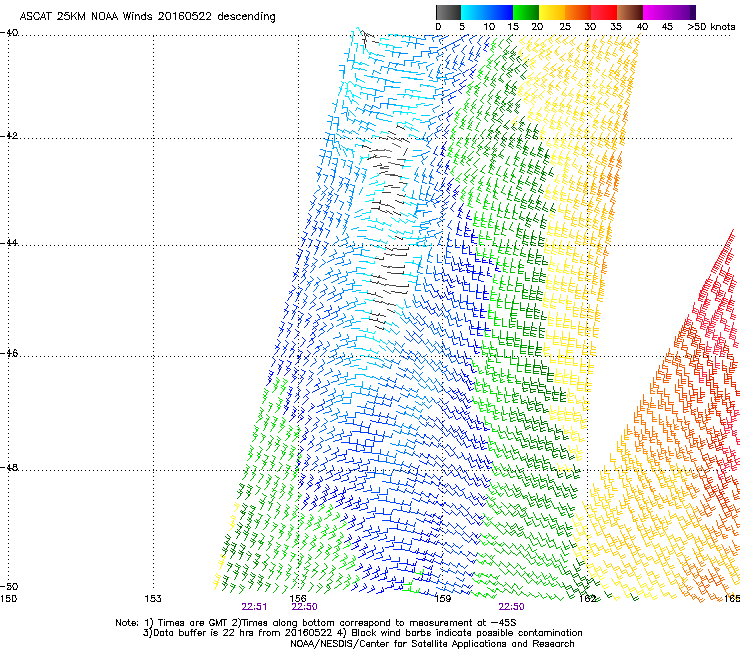Click the cyan 5-10 knots legend swatch
This screenshot has height=650, width=740.
point(474,12)
